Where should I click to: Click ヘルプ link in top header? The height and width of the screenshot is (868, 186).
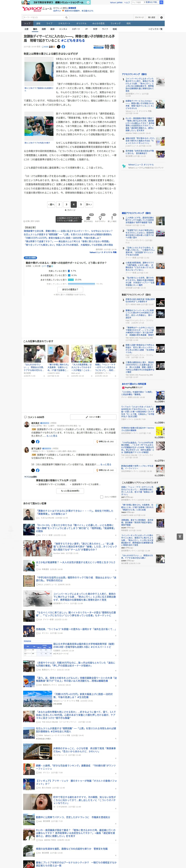pos(127,2)
